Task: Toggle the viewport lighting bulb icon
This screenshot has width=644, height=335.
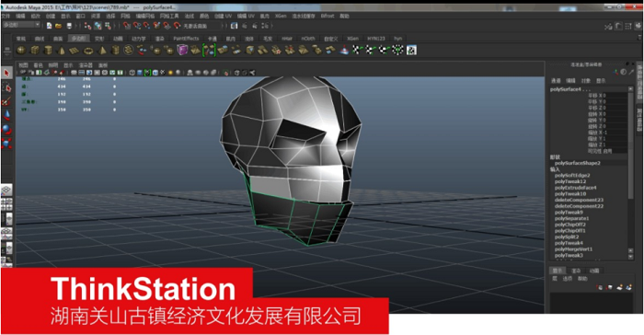Action: click(x=170, y=73)
